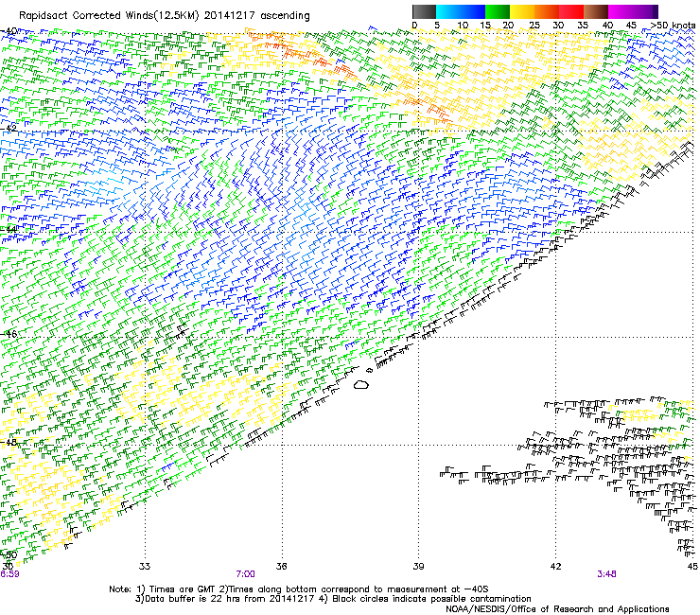
Task: Click the 'Black circles indicate possible contamination' note
Action: [426, 599]
